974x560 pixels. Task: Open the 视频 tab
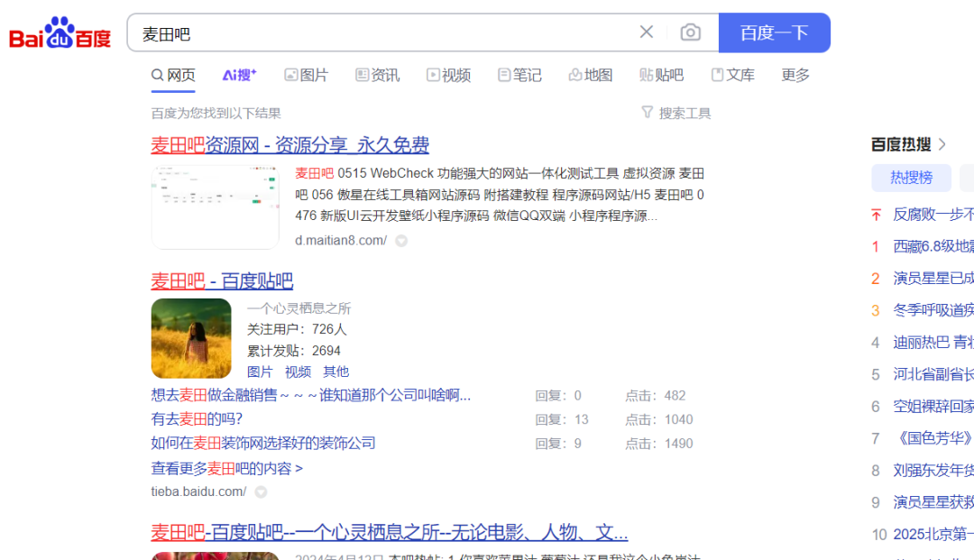[448, 75]
